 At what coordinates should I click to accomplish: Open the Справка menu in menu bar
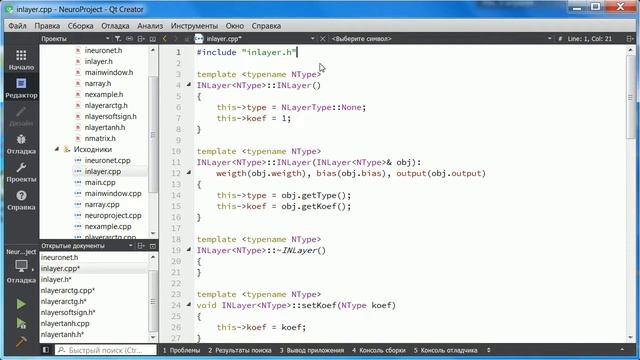[x=266, y=26]
